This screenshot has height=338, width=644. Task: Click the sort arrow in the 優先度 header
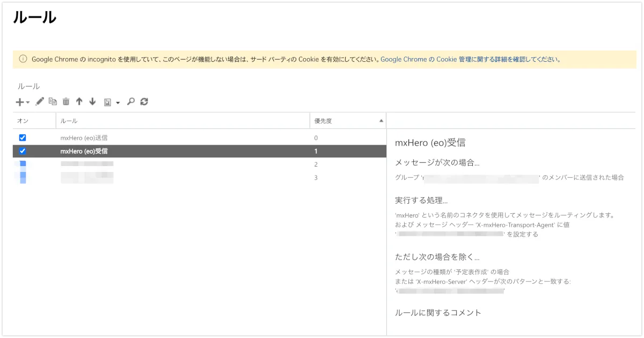[381, 121]
